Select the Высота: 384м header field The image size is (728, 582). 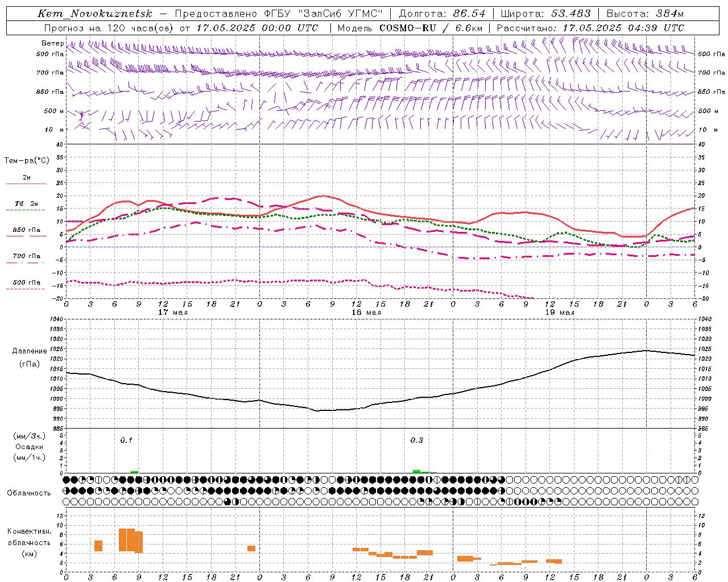click(x=645, y=14)
